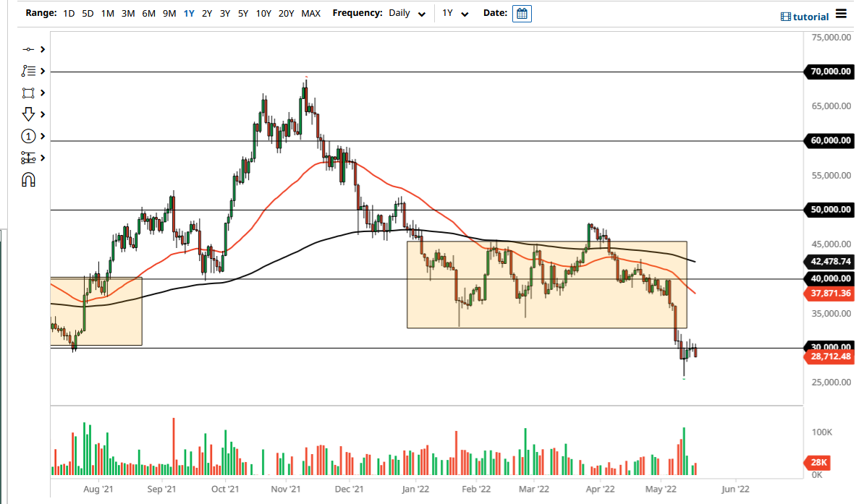Image resolution: width=864 pixels, height=504 pixels.
Task: Expand the trendline tool options chevron
Action: click(42, 49)
